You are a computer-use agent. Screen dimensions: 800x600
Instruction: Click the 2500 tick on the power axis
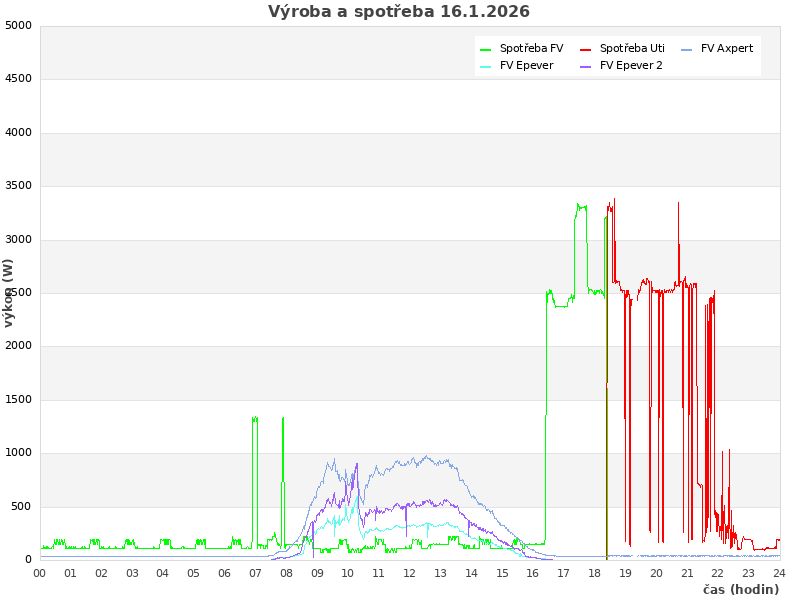point(18,293)
